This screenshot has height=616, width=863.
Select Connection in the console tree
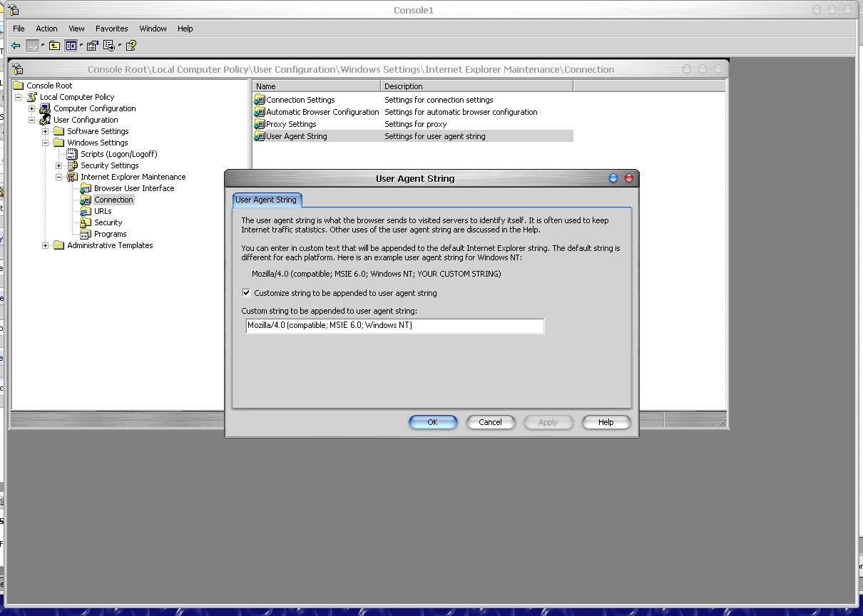point(114,200)
